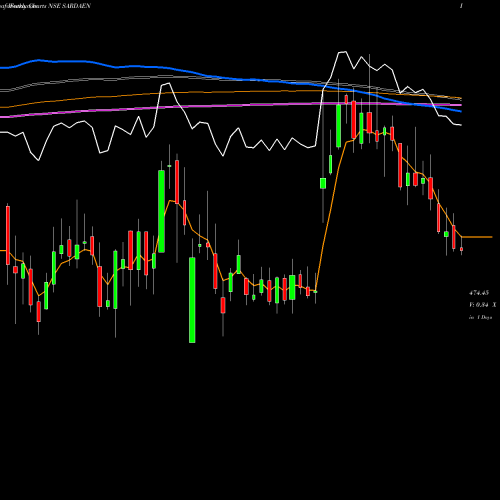Click the 'in 1 Days' label
This screenshot has width=500, height=500.
point(481,317)
